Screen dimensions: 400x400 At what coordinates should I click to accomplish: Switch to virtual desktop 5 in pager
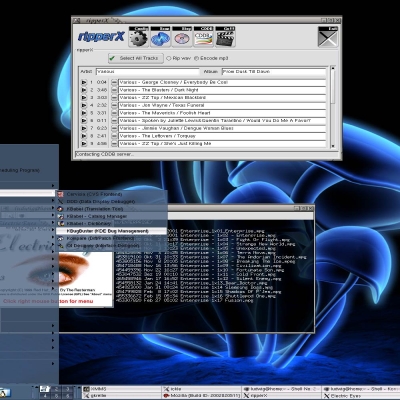(56, 396)
